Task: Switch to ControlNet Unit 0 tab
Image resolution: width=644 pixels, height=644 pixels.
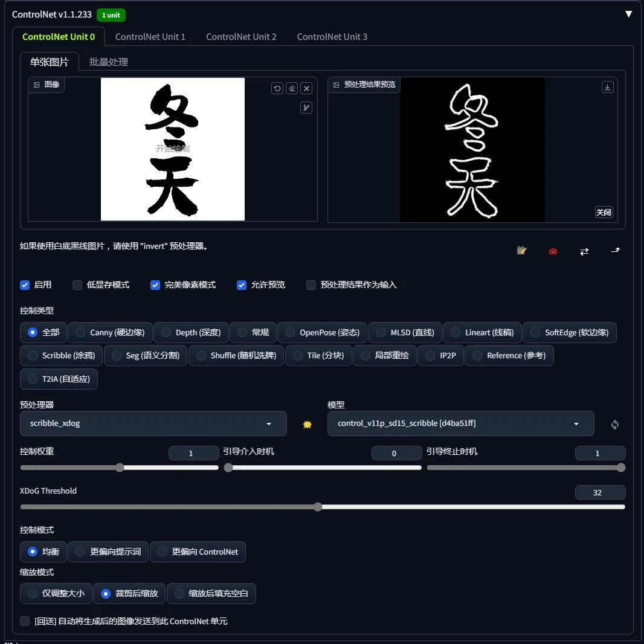Action: pos(59,37)
